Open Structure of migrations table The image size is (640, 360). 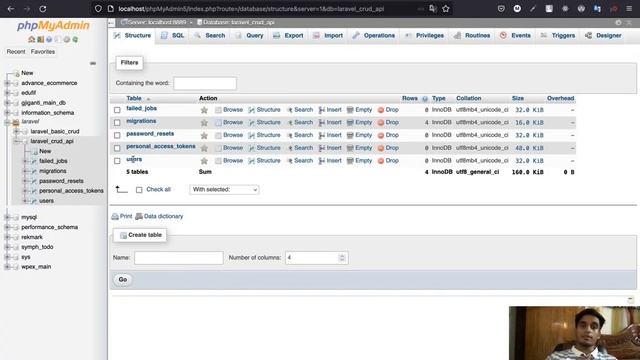264,122
